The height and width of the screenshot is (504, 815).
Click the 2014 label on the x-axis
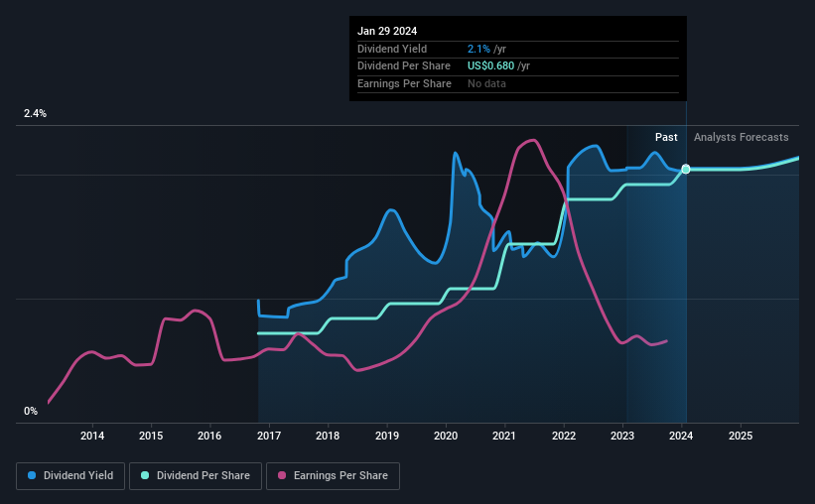[92, 436]
